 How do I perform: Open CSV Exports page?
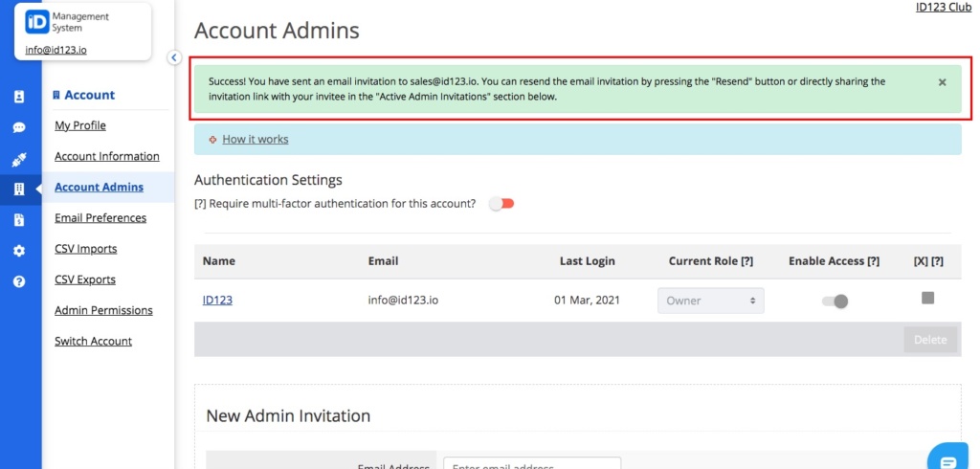tap(85, 279)
